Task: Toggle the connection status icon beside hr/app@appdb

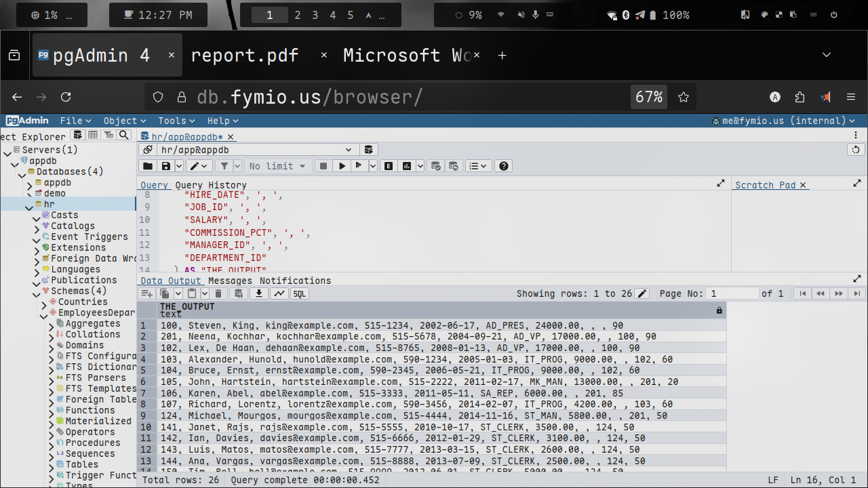Action: [147, 150]
